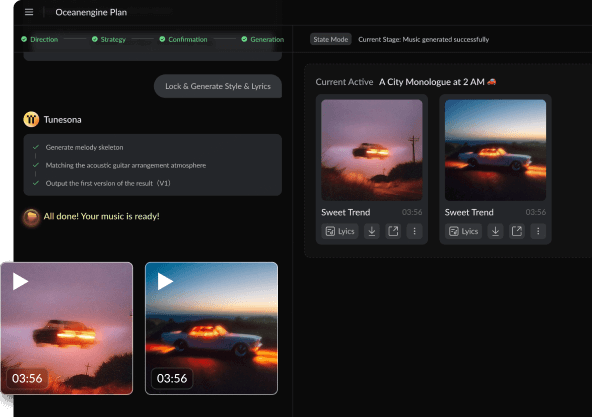Open more options for first Sweet Trend card
Viewport: 592px width, 417px height.
coord(414,231)
